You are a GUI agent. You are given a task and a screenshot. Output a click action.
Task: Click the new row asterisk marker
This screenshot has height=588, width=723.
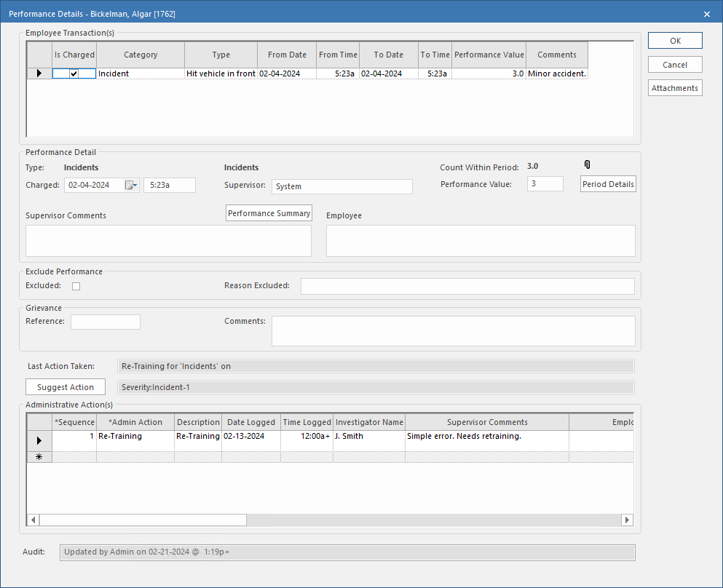[x=39, y=457]
